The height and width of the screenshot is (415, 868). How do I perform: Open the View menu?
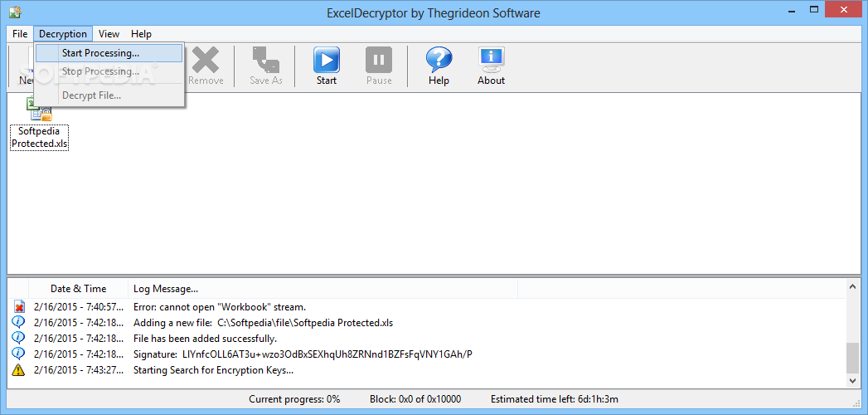(109, 34)
